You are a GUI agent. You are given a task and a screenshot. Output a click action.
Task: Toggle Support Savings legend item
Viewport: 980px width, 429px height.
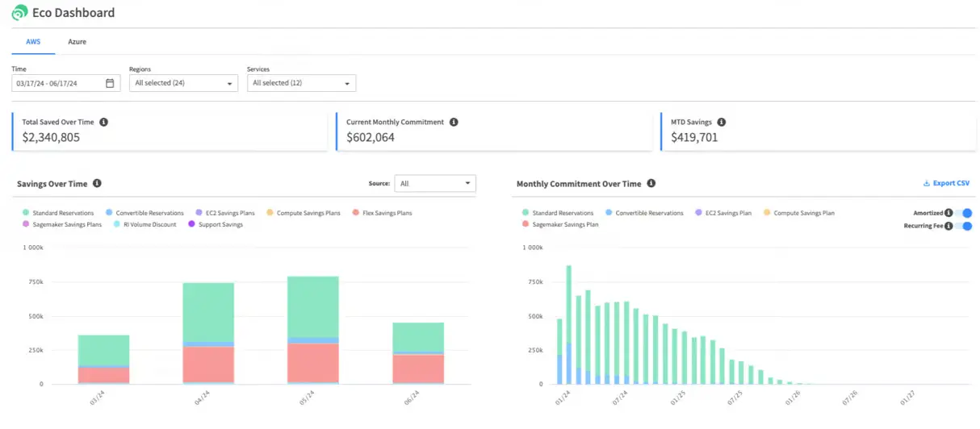coord(216,224)
